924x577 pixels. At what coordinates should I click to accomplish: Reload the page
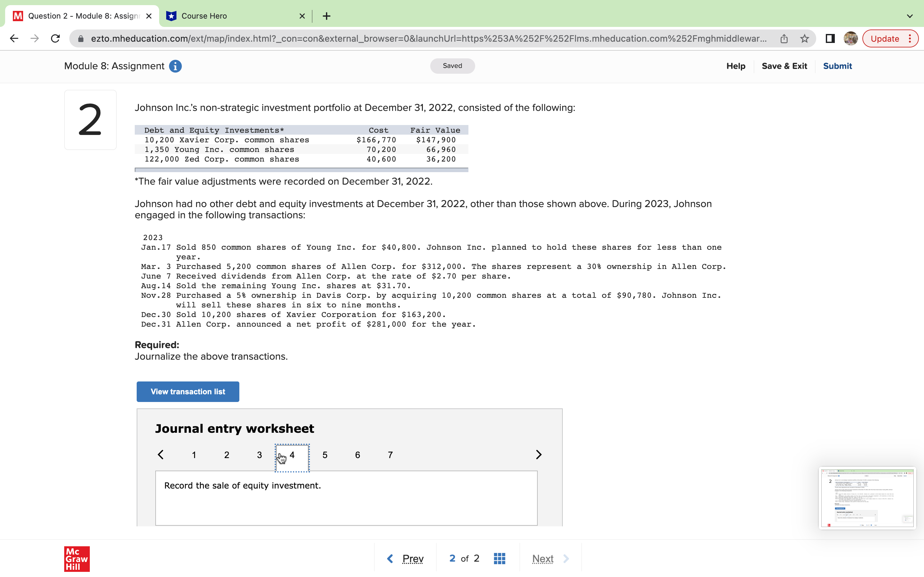point(56,38)
